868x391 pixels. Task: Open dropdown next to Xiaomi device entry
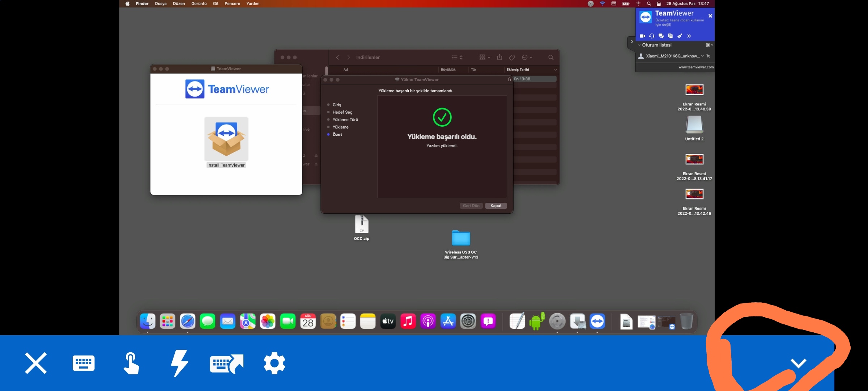point(702,56)
